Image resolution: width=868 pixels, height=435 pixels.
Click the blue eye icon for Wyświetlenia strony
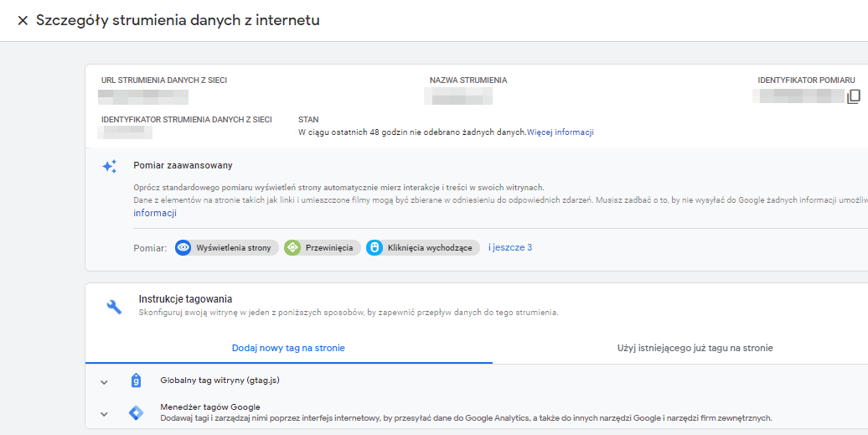pos(183,247)
